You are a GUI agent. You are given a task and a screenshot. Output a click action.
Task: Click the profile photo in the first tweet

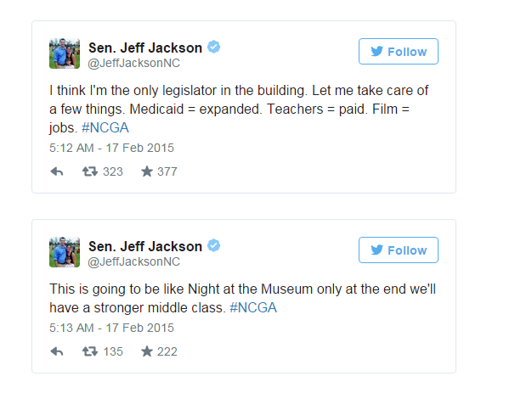coord(65,53)
